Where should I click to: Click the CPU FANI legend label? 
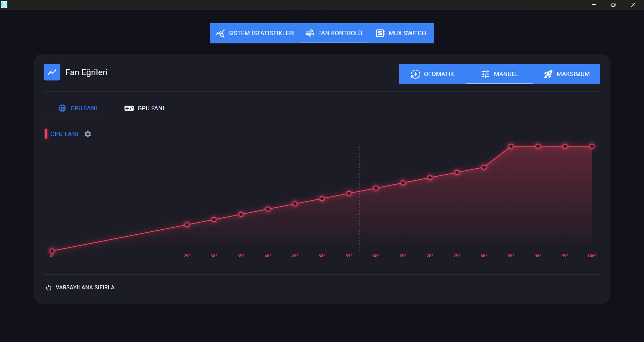tap(64, 134)
